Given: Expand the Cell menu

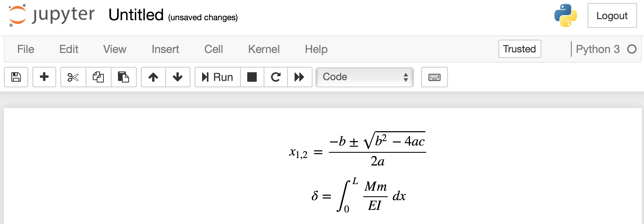Looking at the screenshot, I should tap(213, 49).
